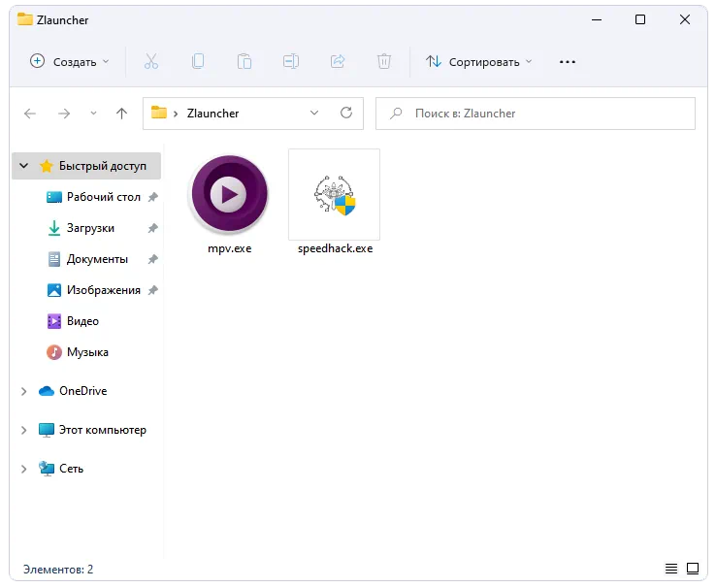Minimize the Zlauncher window

tap(597, 19)
